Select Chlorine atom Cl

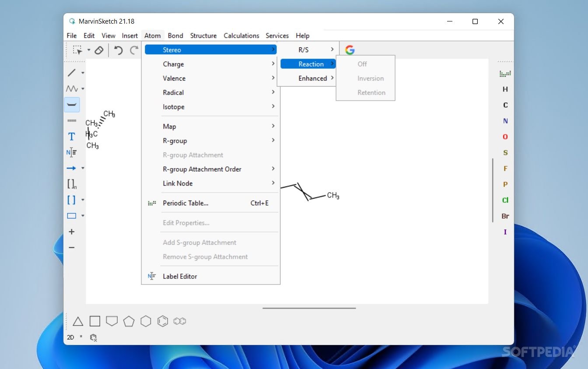pyautogui.click(x=505, y=200)
